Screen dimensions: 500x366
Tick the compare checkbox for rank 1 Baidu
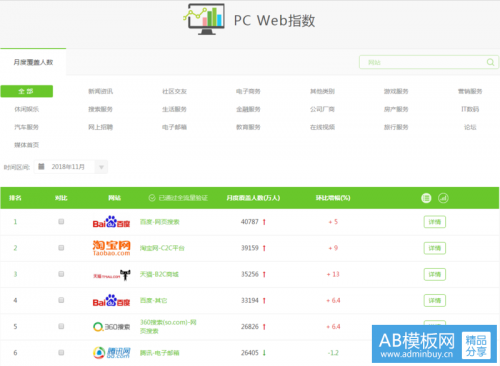[x=61, y=222]
